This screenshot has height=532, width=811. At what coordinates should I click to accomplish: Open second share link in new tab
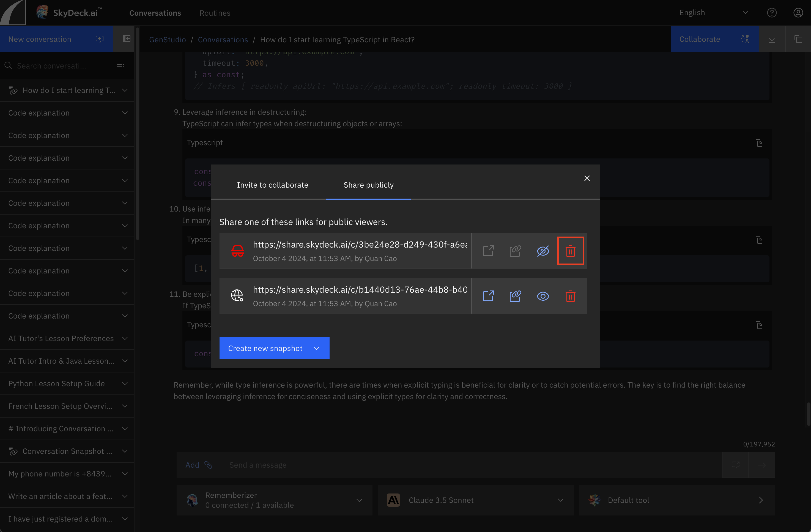coord(488,296)
